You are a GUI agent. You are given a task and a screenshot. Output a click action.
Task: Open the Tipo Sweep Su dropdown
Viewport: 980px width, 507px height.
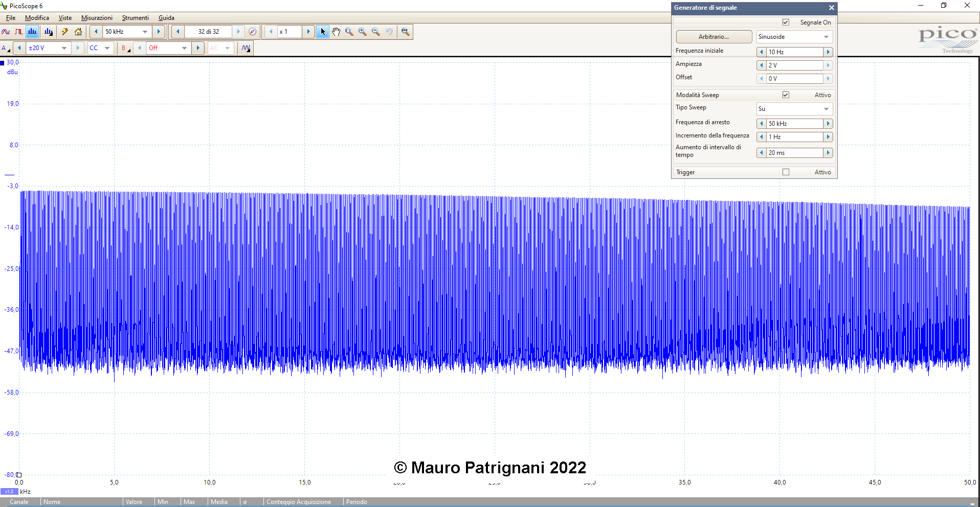(x=794, y=109)
